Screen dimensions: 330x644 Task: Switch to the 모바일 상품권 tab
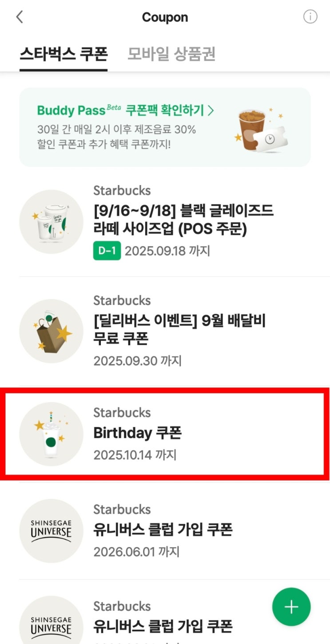[171, 54]
